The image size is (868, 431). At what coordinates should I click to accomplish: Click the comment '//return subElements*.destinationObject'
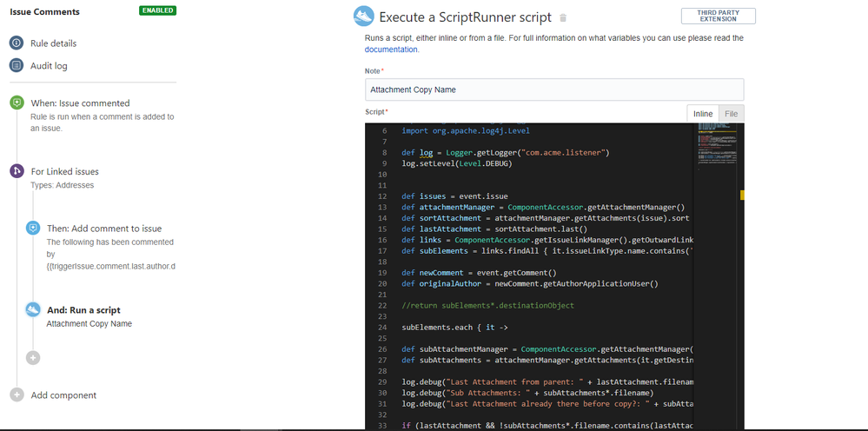(x=487, y=305)
